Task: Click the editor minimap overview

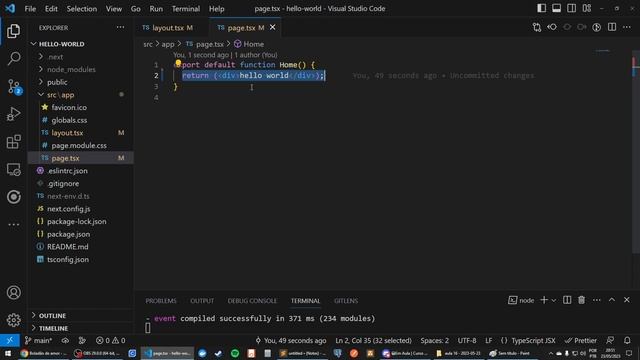Action: coord(603,51)
